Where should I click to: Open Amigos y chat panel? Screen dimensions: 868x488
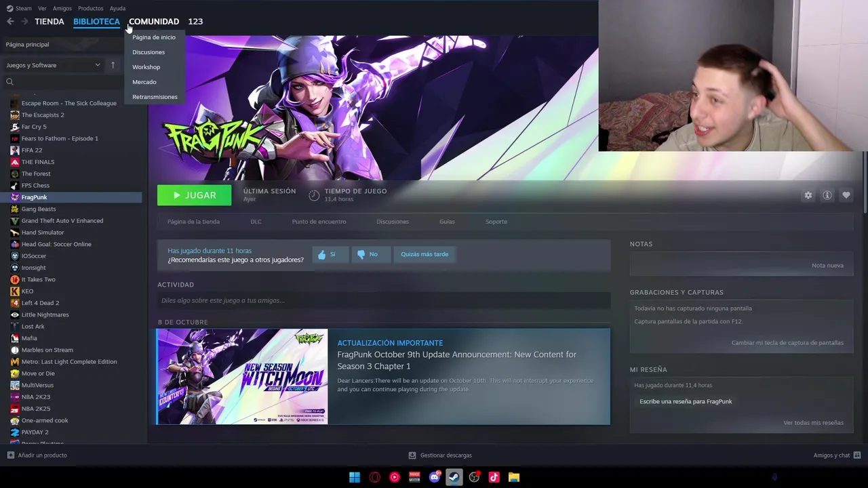pyautogui.click(x=837, y=455)
